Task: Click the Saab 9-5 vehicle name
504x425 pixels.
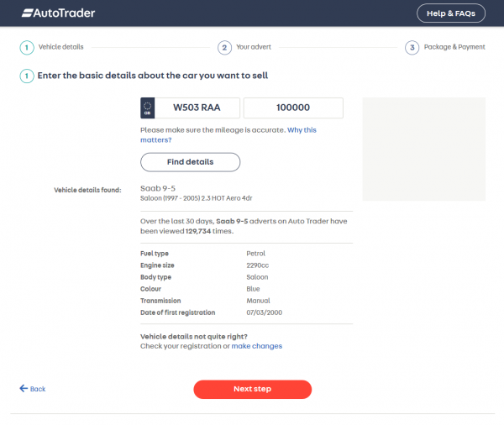Action: pyautogui.click(x=158, y=188)
